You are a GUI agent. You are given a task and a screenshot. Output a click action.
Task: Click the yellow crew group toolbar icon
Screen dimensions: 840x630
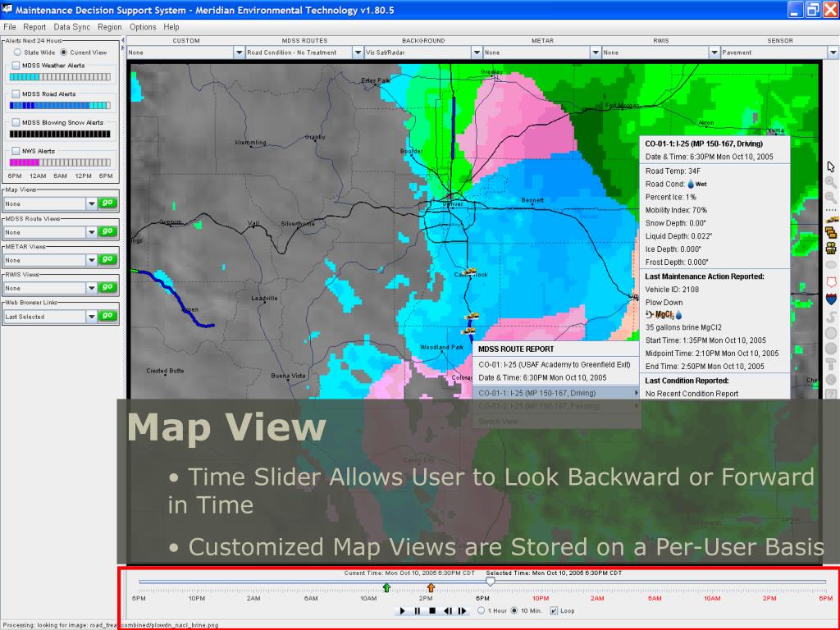click(831, 248)
